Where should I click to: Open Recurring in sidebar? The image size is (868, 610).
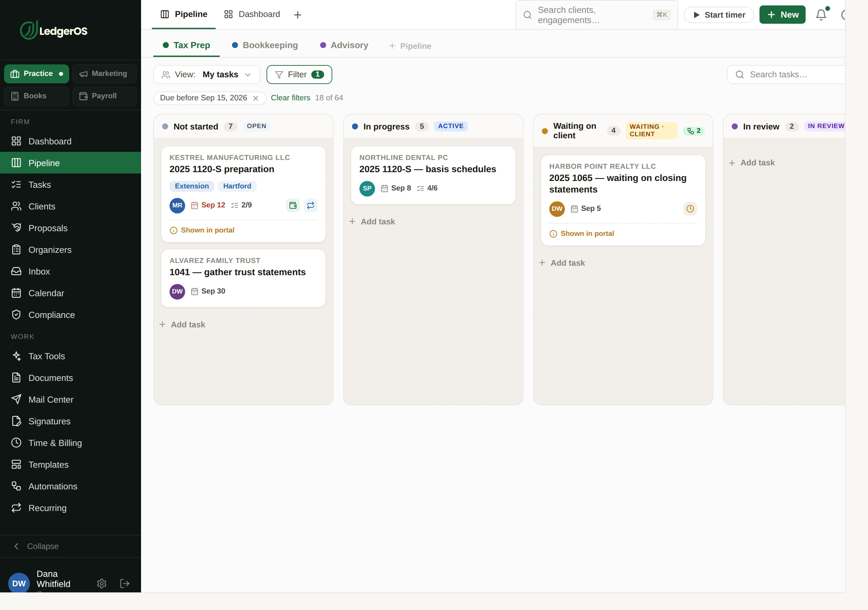tap(70, 508)
